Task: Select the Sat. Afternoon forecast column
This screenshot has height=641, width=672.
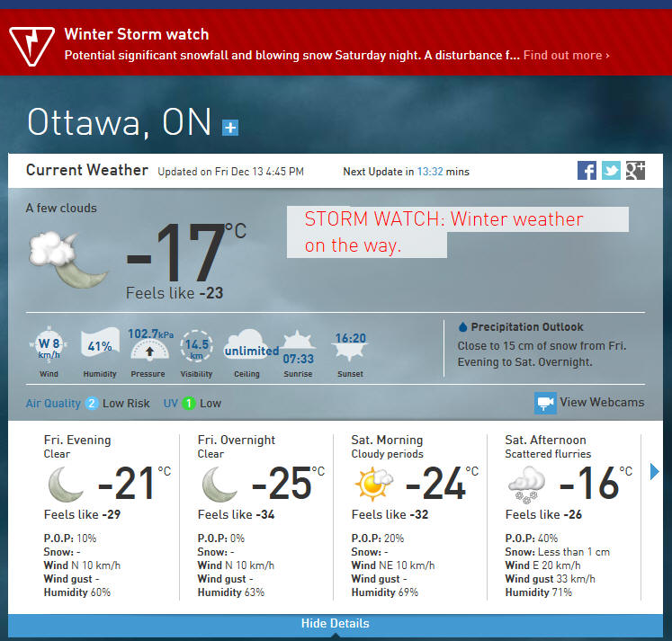Action: point(563,516)
